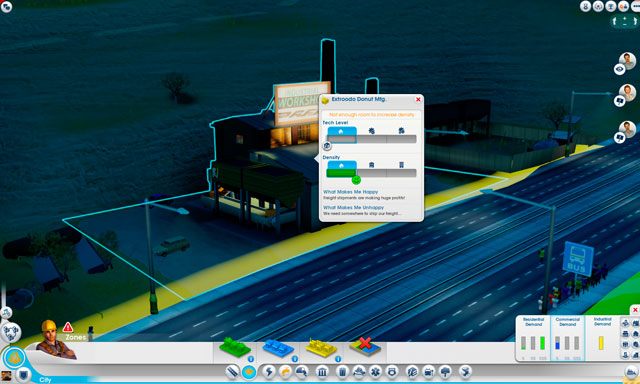
Task: Open the Police badge menu
Action: click(392, 372)
